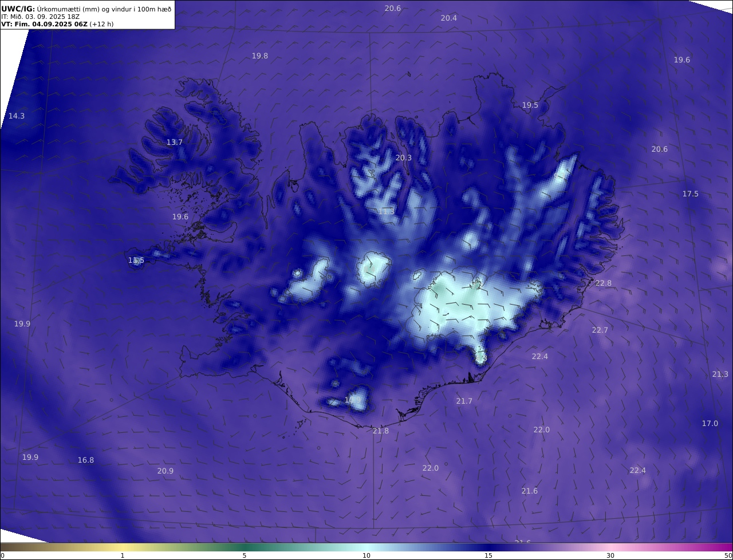Screen dimensions: 733x560
Task: Select the 11.3 value label
Action: click(x=387, y=212)
